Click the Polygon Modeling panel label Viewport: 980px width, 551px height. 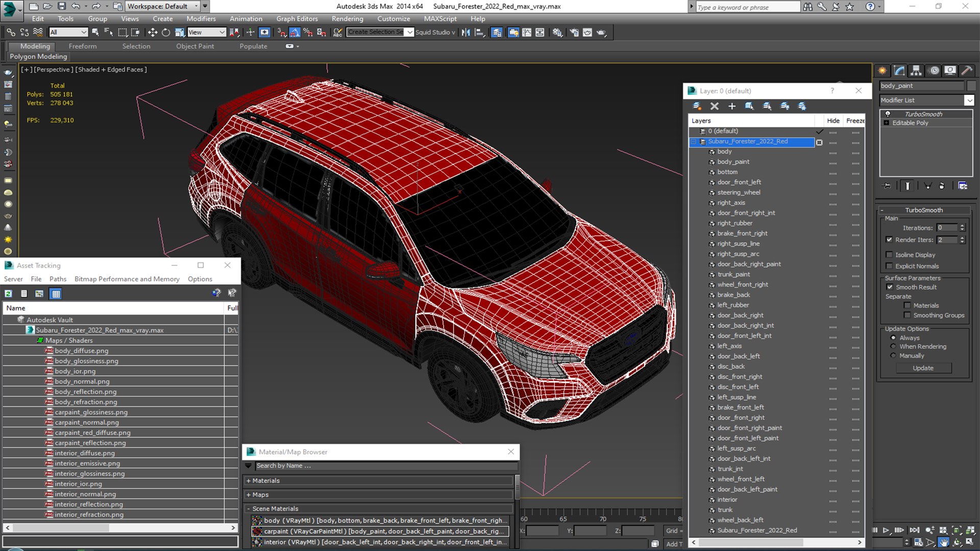(38, 57)
